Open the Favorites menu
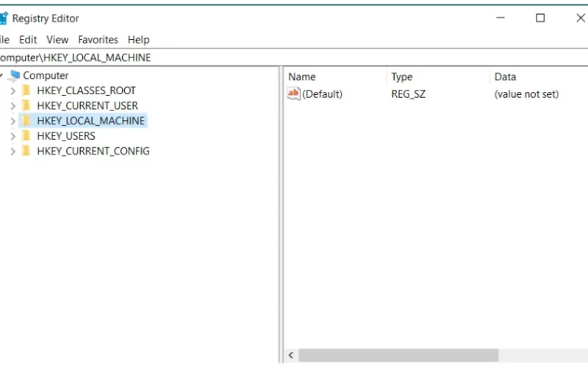The width and height of the screenshot is (588, 368). coord(98,40)
